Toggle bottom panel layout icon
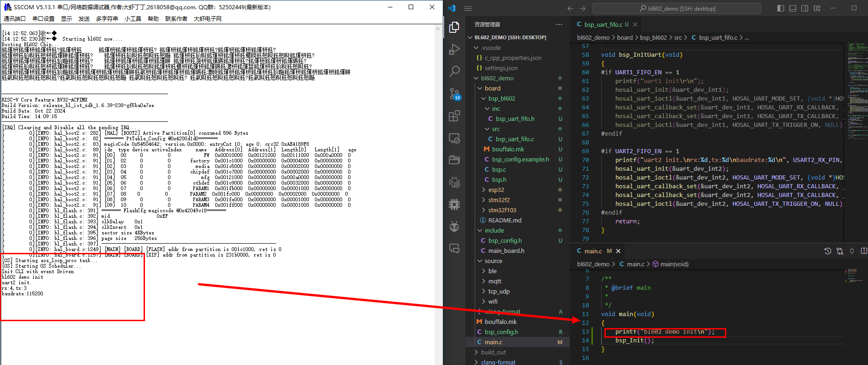This screenshot has height=365, width=868. tap(793, 8)
